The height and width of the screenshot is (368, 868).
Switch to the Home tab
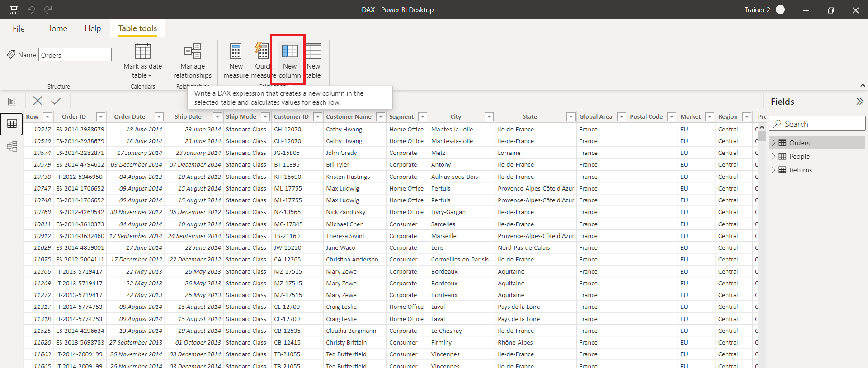tap(57, 28)
